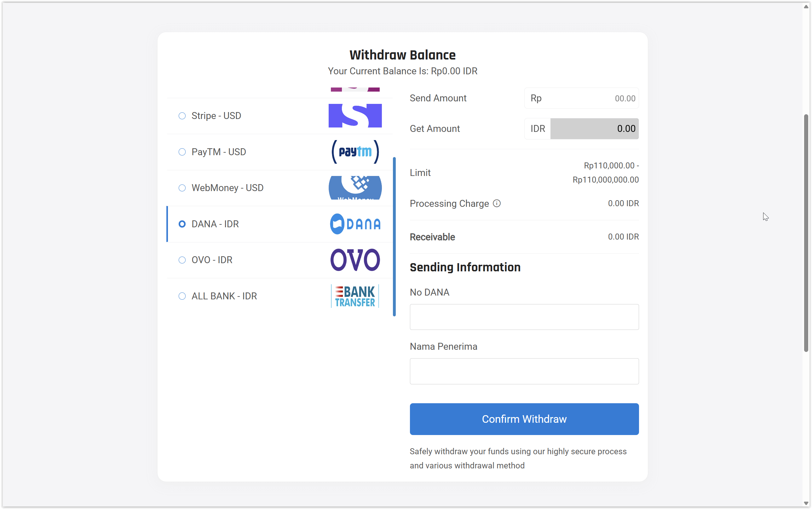Viewport: 812px width, 509px height.
Task: Select the Stripe - USD radio button
Action: tap(182, 116)
